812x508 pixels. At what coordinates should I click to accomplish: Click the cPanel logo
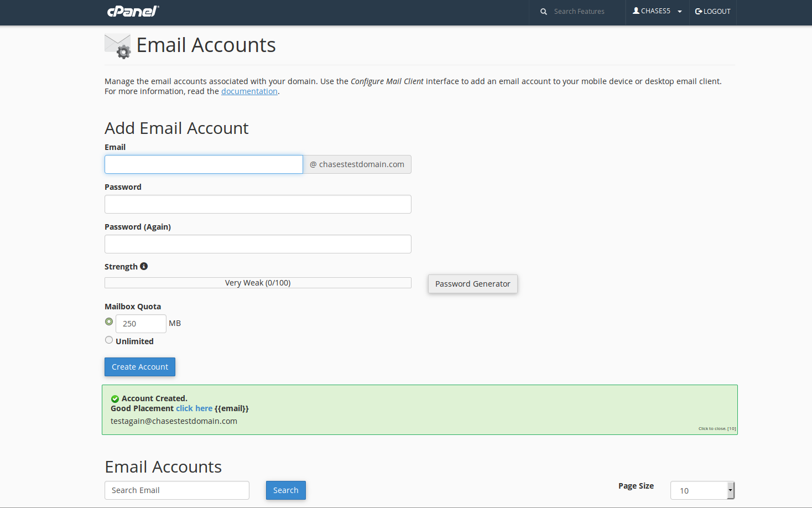tap(133, 11)
